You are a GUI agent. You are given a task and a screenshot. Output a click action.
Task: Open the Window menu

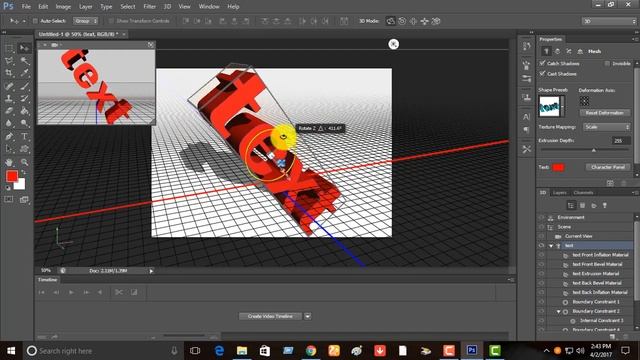click(209, 7)
